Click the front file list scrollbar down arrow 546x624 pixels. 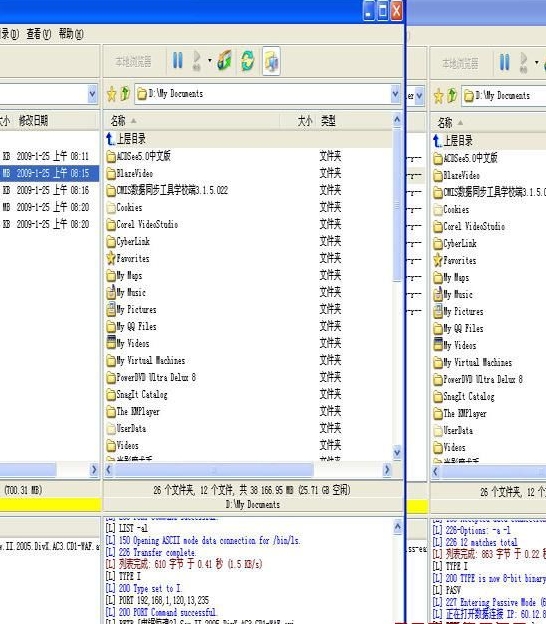pos(397,452)
